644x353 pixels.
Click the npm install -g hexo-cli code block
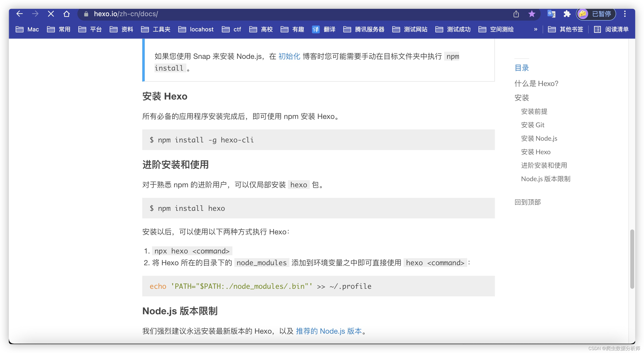point(318,140)
